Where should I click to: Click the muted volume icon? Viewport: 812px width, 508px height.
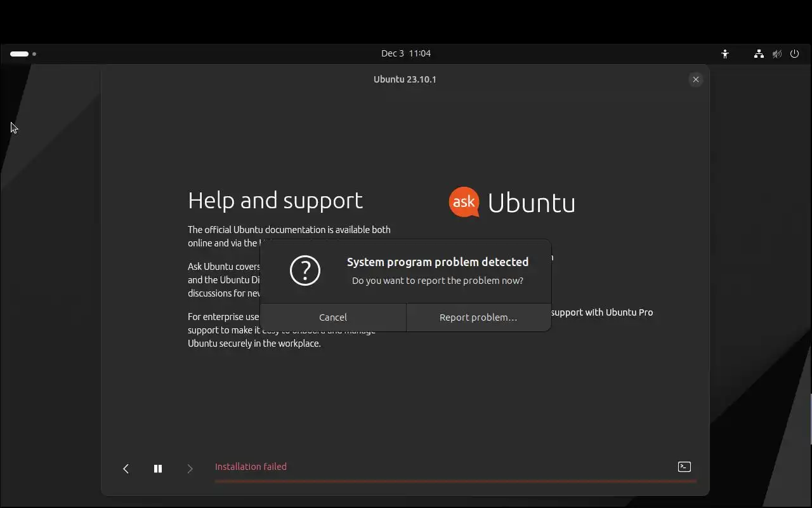coord(776,54)
